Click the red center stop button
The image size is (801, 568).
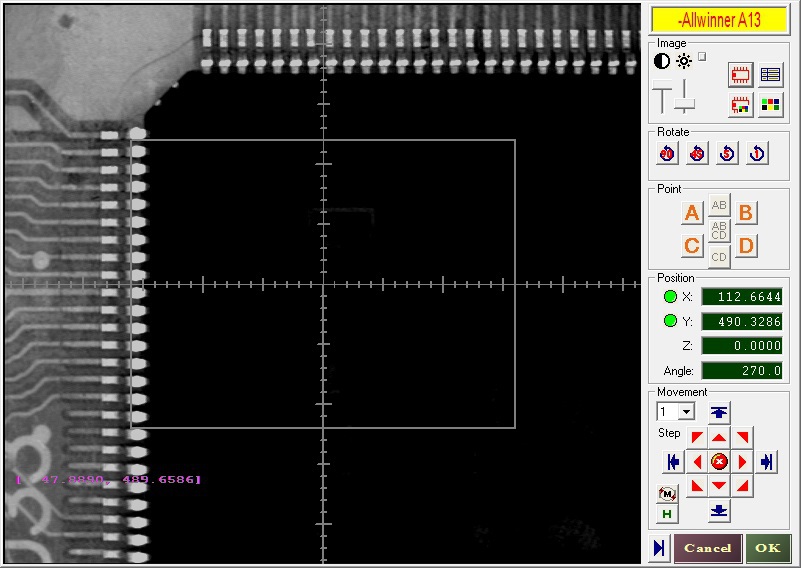(719, 462)
